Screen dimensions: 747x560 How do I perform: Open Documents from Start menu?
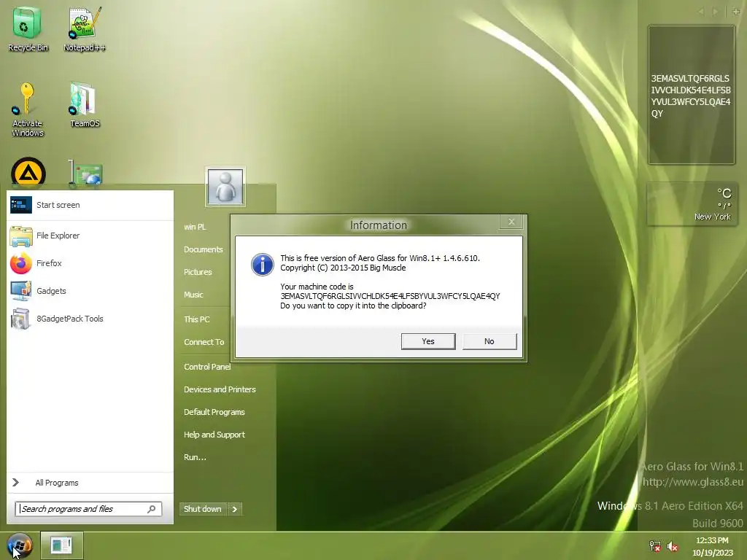coord(204,249)
